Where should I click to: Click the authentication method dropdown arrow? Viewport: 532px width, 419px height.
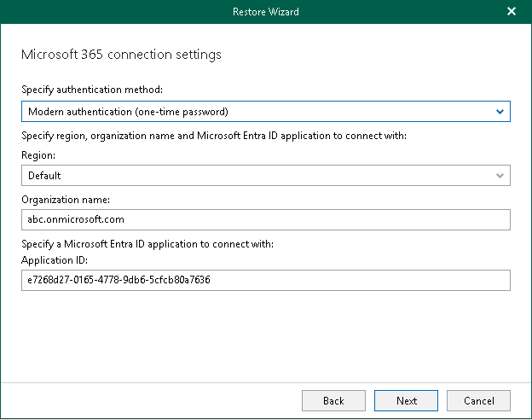500,112
